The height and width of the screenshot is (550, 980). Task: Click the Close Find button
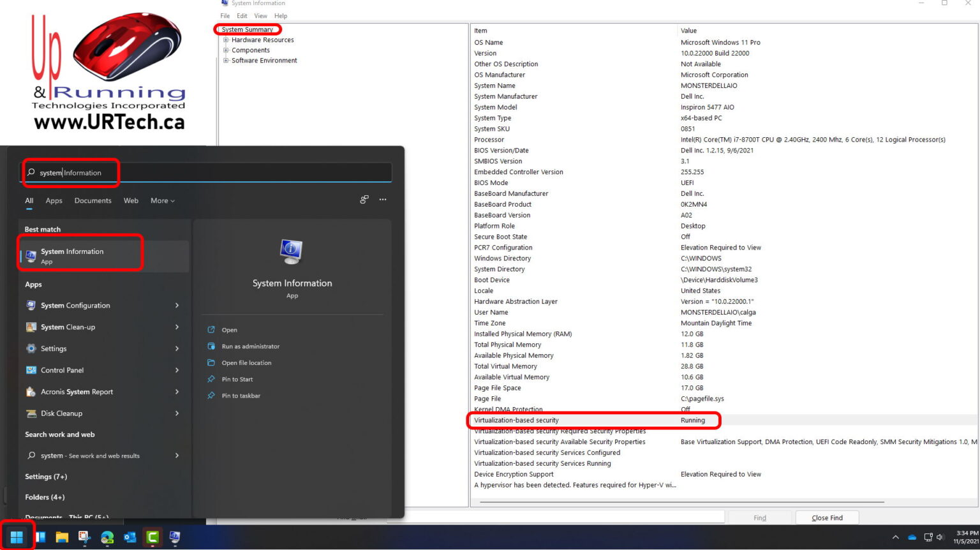click(x=826, y=517)
